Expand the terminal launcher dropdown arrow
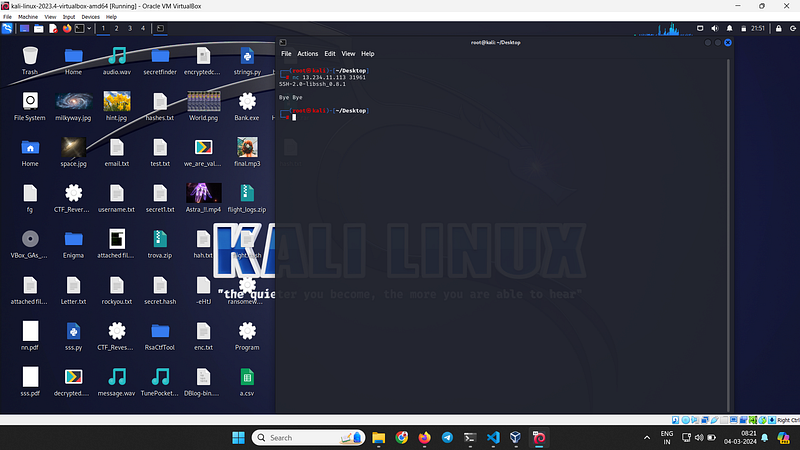Screen dimensions: 800x450 point(89,29)
